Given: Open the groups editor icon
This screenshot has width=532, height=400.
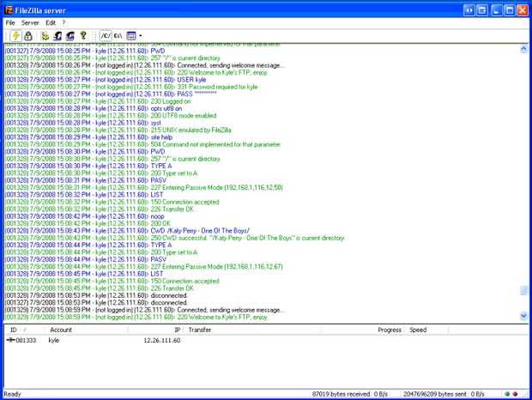Looking at the screenshot, I should [x=70, y=36].
